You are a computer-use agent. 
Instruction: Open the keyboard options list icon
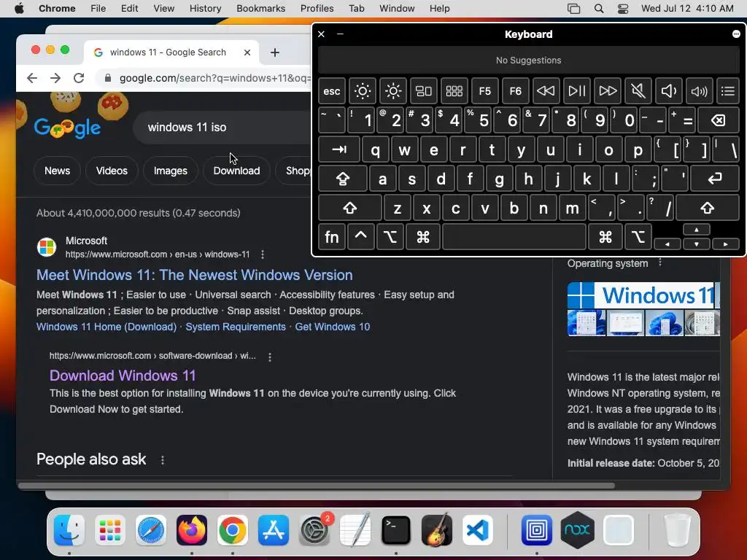[727, 91]
